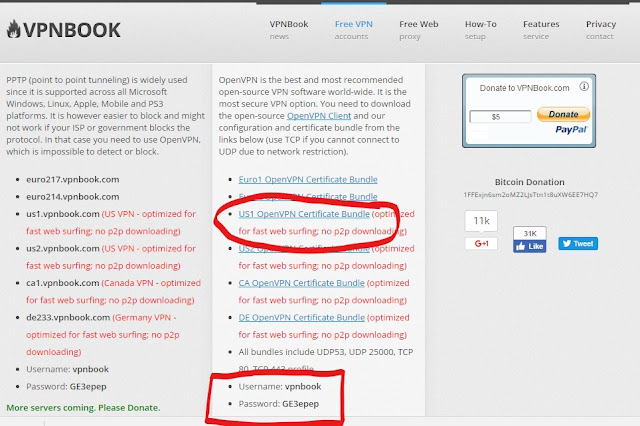The image size is (640, 426).
Task: Click 'Donate to VPNBook.com' title
Action: pyautogui.click(x=524, y=88)
